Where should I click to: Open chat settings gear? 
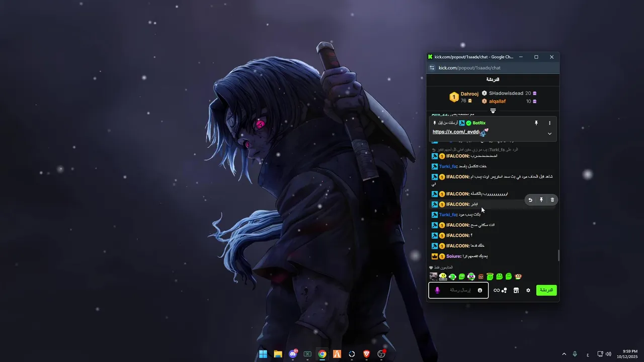[528, 290]
